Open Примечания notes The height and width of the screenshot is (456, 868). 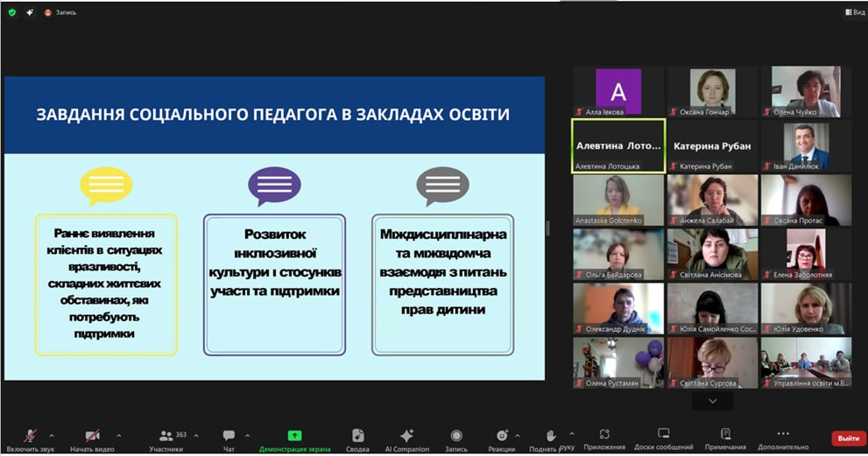725,438
